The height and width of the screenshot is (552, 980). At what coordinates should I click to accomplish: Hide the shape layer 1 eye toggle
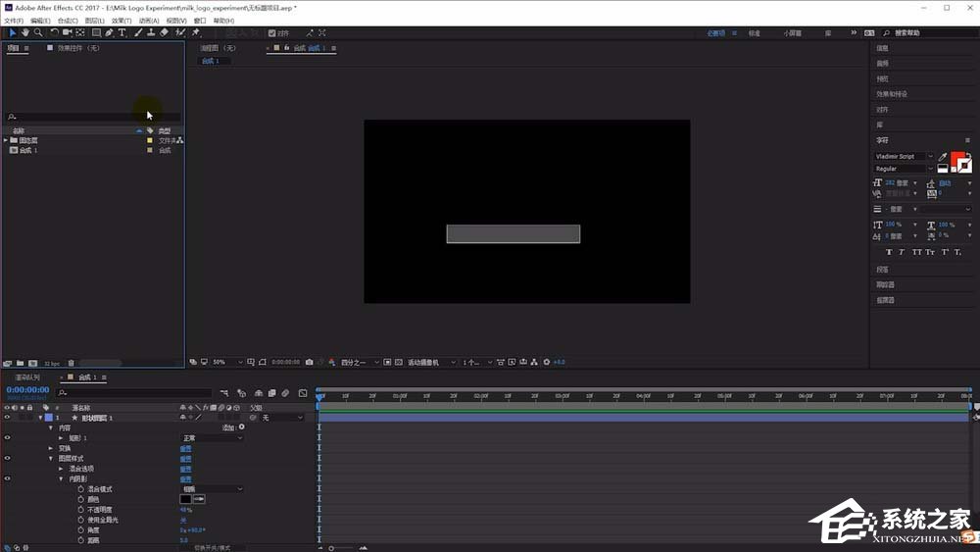point(7,418)
